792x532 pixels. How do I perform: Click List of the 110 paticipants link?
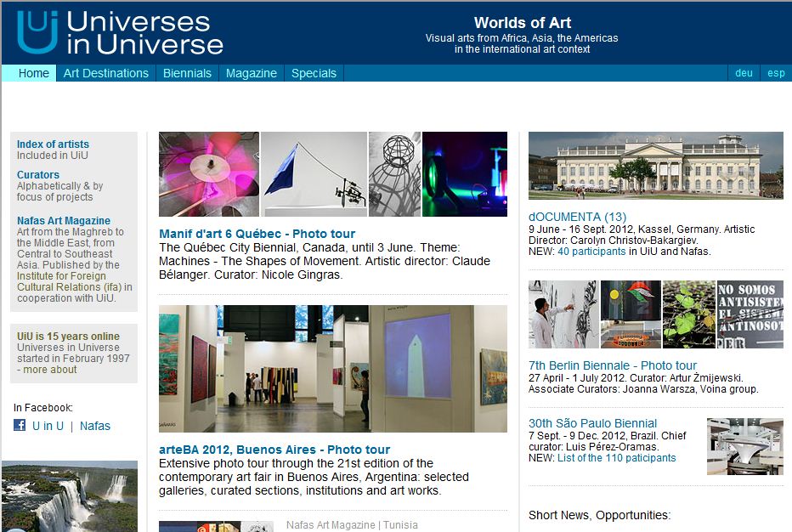(x=617, y=458)
